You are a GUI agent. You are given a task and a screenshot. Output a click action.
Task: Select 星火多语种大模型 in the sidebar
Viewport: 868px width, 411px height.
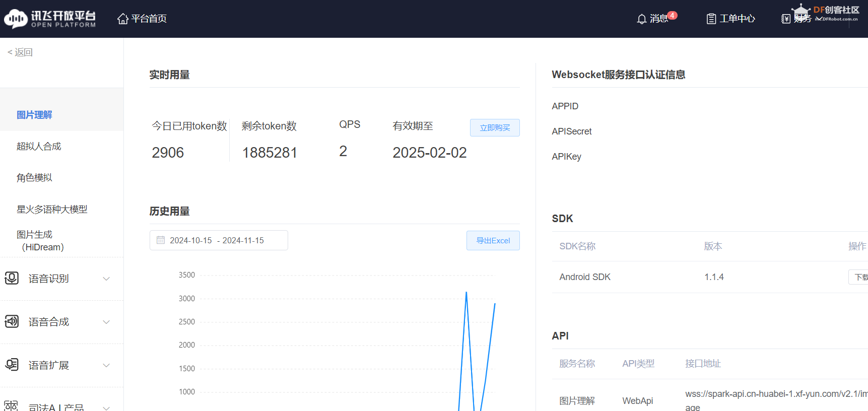coord(52,209)
